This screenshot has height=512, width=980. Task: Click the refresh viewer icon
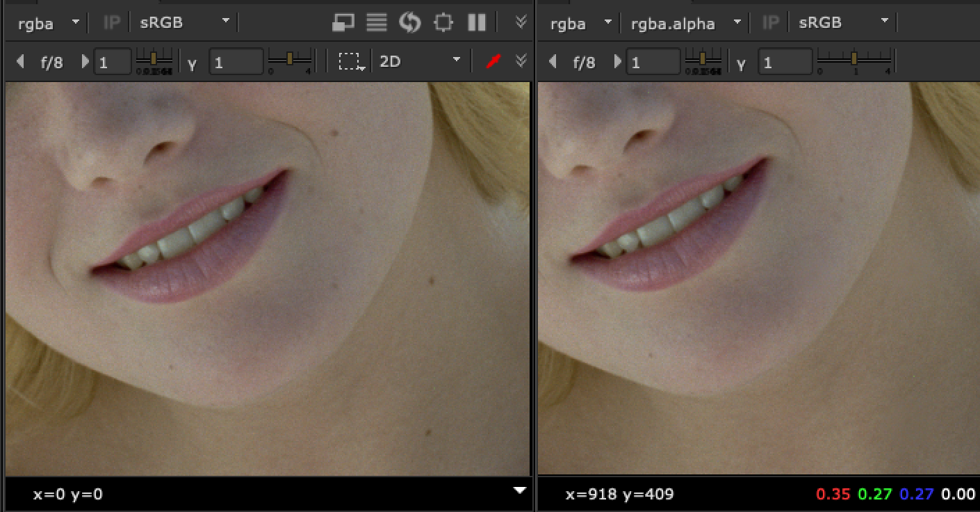click(411, 22)
